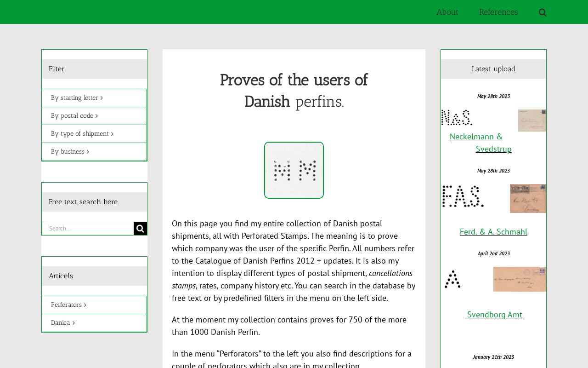This screenshot has height=368, width=588.
Task: Expand the By type of shipment filter
Action: coord(82,134)
